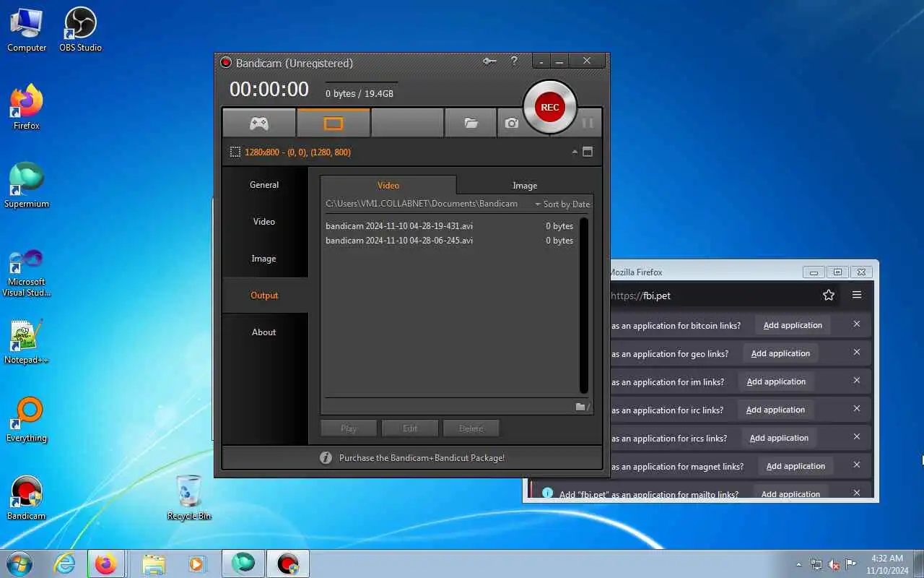924x578 pixels.
Task: Select the Output section in sidebar
Action: [x=264, y=296]
